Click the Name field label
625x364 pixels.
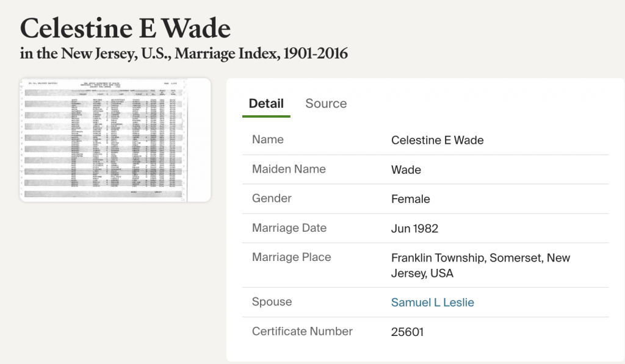[268, 140]
